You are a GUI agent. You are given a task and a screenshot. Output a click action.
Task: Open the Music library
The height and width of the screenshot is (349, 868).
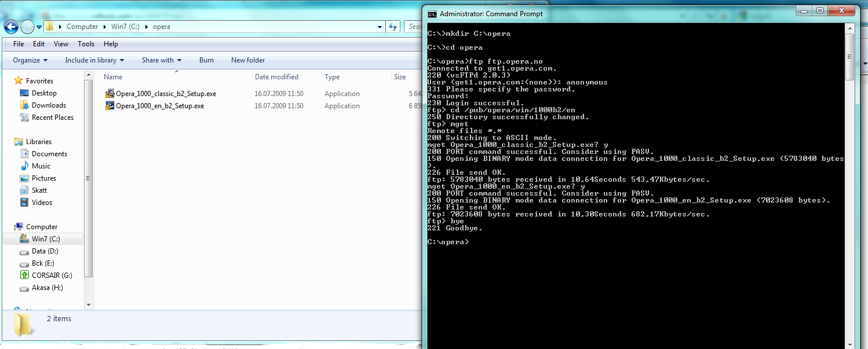[41, 166]
